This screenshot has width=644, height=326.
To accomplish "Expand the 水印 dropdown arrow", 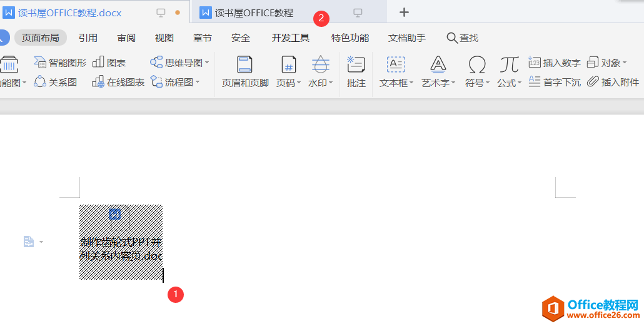I will pos(331,83).
